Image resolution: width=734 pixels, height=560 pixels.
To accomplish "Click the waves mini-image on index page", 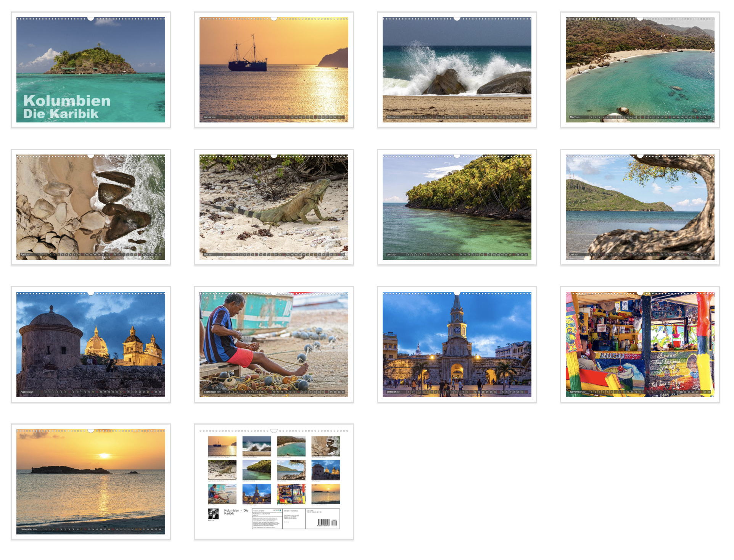I will click(257, 446).
